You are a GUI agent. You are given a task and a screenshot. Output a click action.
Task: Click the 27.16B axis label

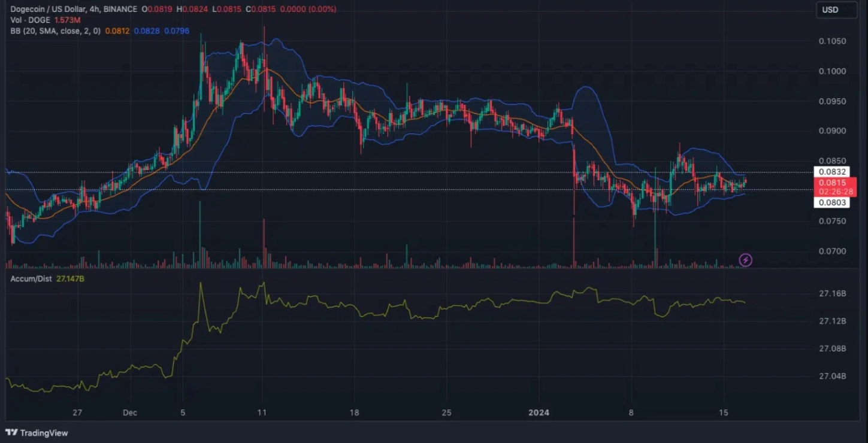coord(833,293)
